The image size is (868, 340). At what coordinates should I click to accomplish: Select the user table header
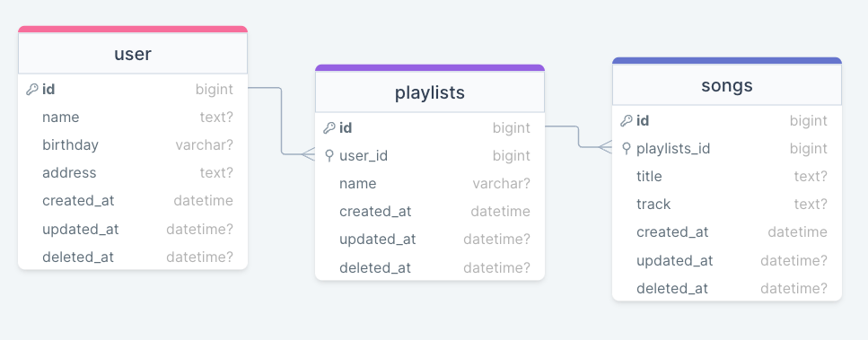pyautogui.click(x=133, y=54)
